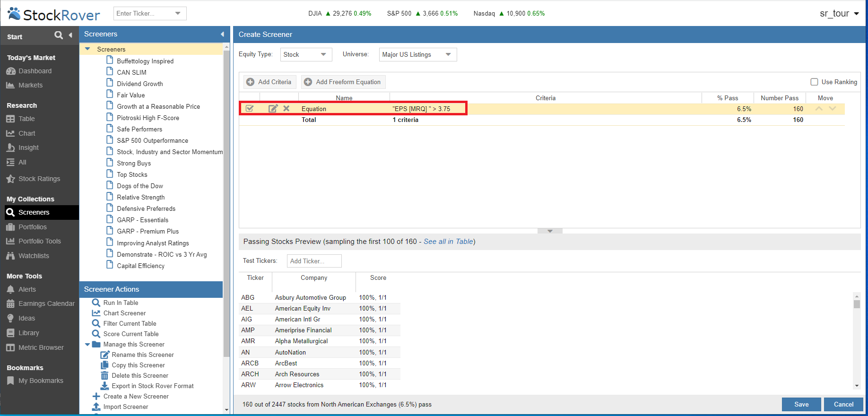The height and width of the screenshot is (416, 868).
Task: Open the Markets chart icon
Action: (x=11, y=85)
